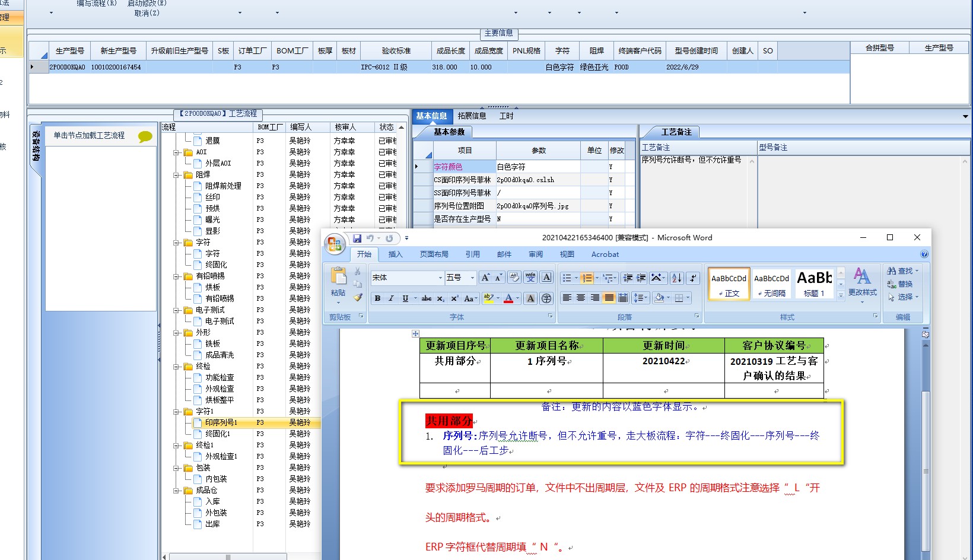973x560 pixels.
Task: Switch to the 页面布局 ribbon tab
Action: [434, 254]
